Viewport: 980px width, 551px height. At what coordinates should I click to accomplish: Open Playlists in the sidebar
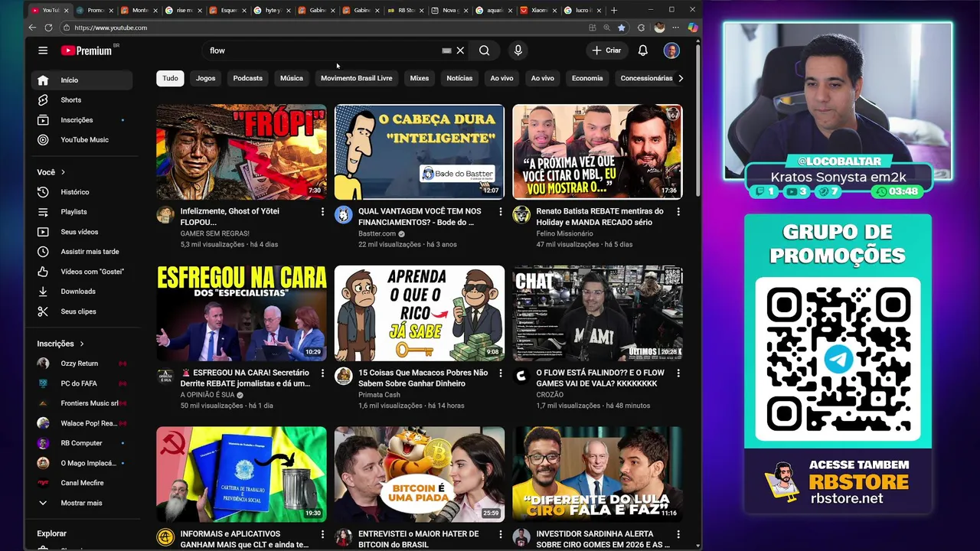click(82, 211)
